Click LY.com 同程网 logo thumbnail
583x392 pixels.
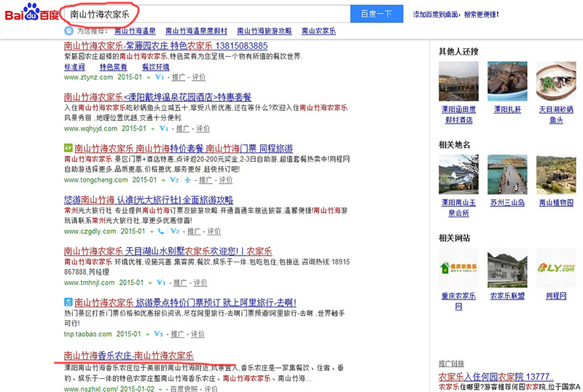click(x=556, y=268)
